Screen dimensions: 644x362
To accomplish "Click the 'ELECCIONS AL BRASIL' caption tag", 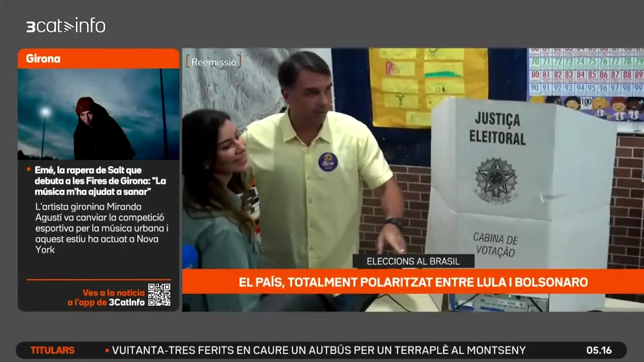I will 413,261.
